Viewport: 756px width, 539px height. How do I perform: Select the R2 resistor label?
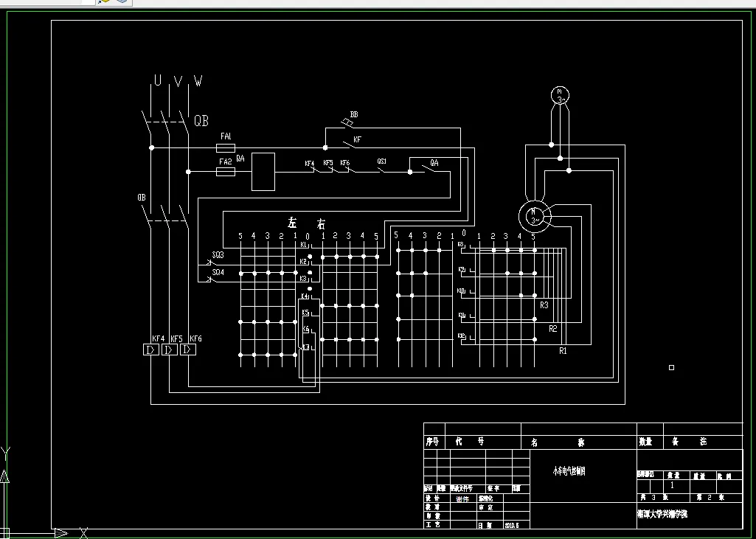[553, 329]
